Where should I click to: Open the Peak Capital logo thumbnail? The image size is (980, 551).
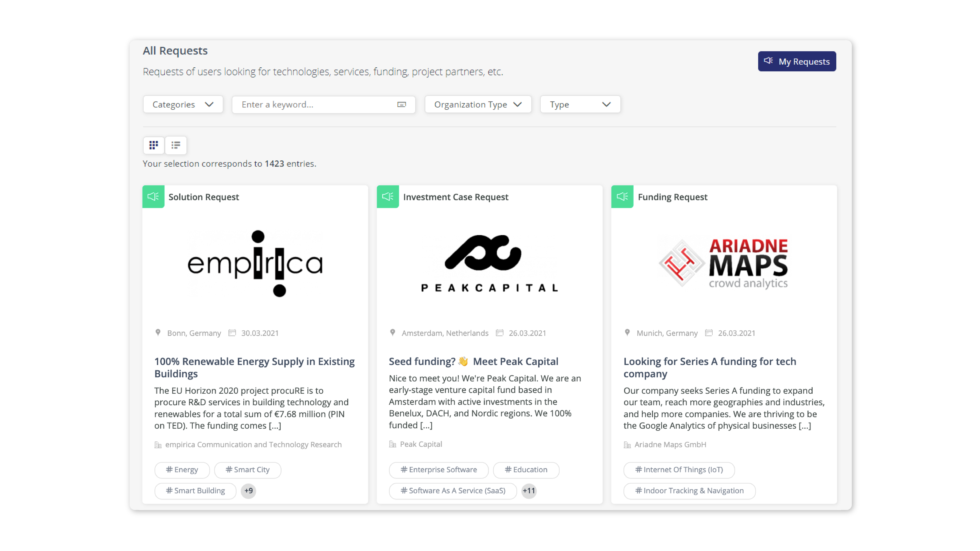tap(490, 264)
